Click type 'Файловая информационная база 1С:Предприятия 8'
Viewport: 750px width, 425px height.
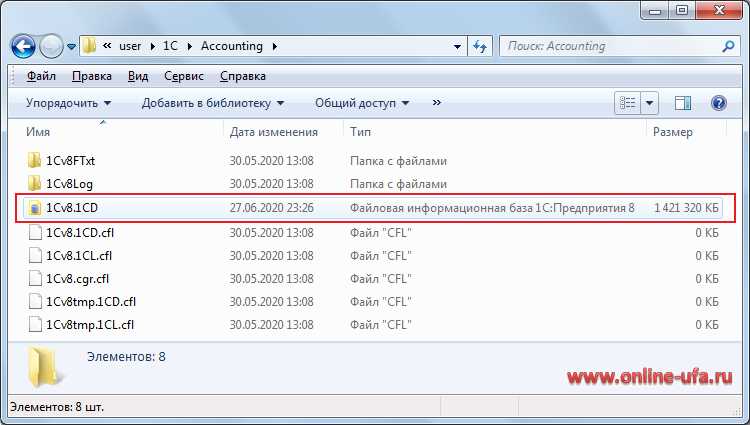click(x=492, y=208)
